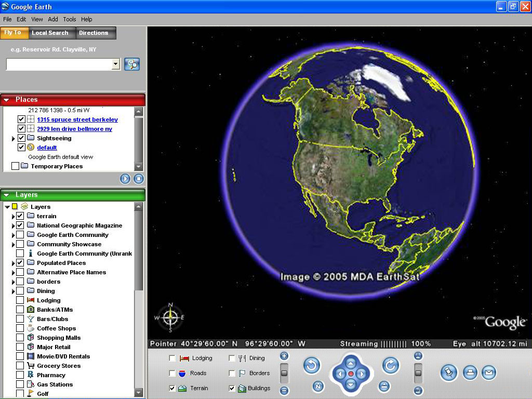The width and height of the screenshot is (532, 399).
Task: Expand the Dining layer folder
Action: tap(13, 291)
